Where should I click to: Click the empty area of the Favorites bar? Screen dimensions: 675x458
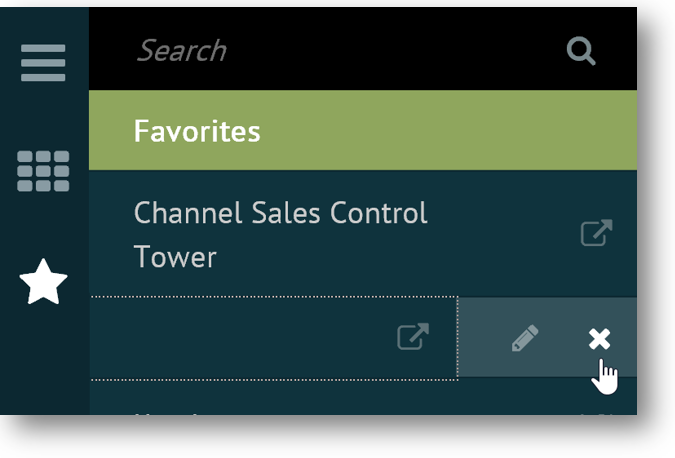tap(450, 131)
